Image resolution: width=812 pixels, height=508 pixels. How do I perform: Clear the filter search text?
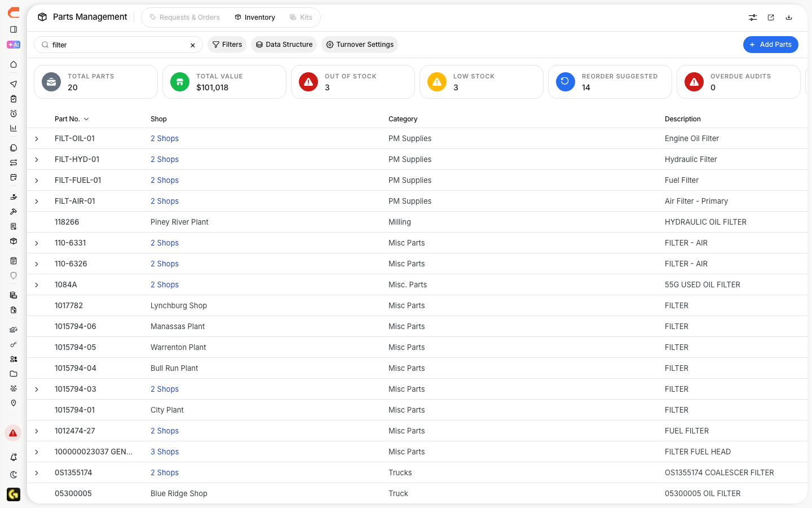[x=193, y=45]
